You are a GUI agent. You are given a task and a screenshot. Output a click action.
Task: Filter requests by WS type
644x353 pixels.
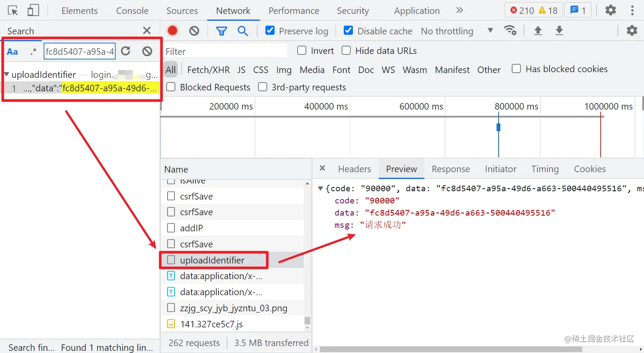pyautogui.click(x=388, y=70)
